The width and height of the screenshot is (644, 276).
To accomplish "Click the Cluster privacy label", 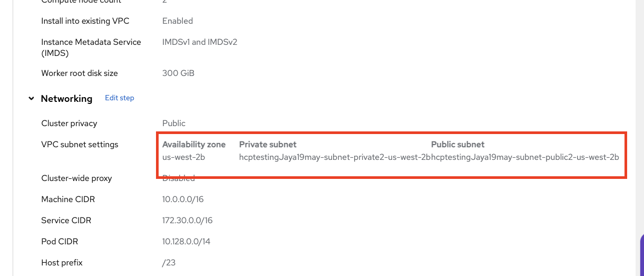I will coord(69,123).
